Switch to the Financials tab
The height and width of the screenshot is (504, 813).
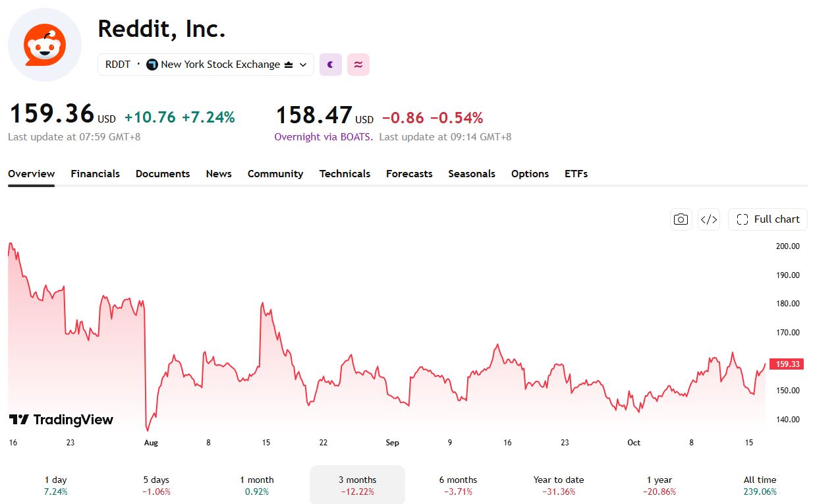(96, 174)
